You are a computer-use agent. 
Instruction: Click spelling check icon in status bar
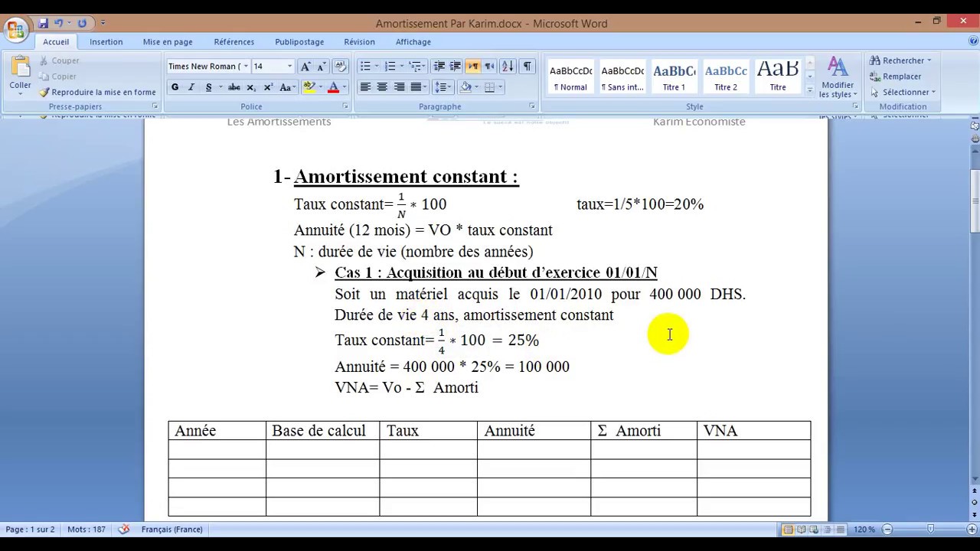click(123, 530)
